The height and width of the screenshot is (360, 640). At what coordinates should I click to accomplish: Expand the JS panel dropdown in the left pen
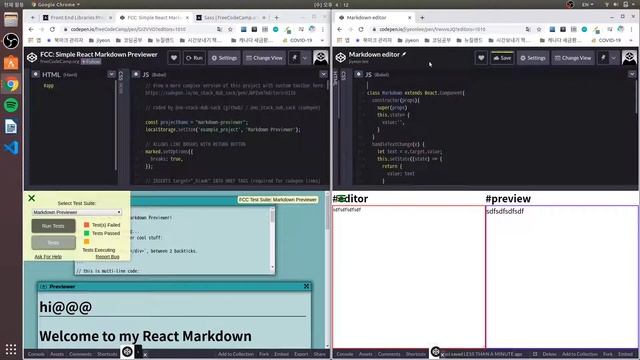click(323, 74)
